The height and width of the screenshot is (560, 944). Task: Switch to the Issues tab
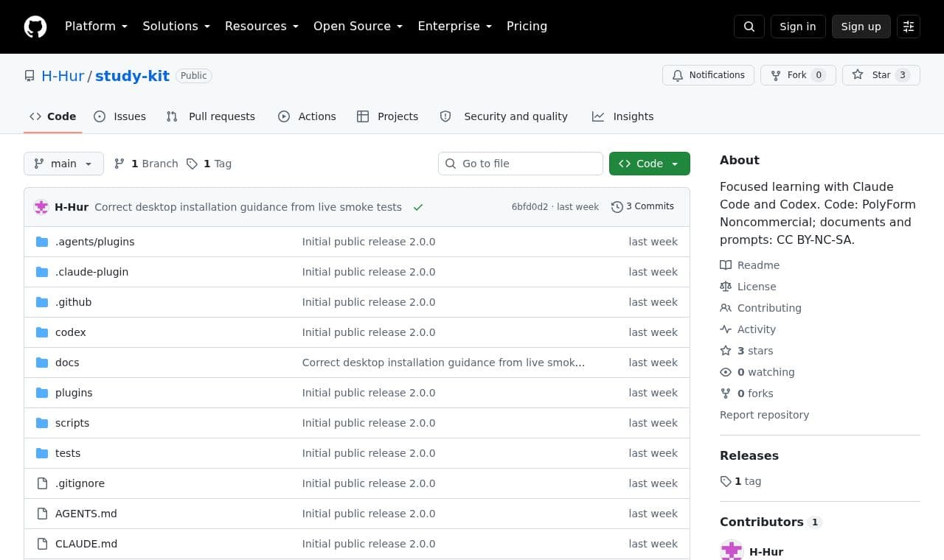[120, 116]
